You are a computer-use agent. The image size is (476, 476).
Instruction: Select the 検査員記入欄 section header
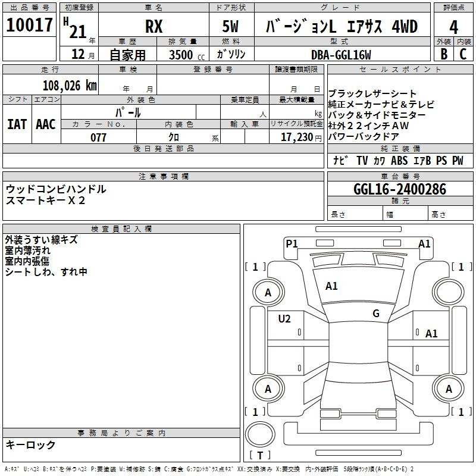(x=121, y=229)
